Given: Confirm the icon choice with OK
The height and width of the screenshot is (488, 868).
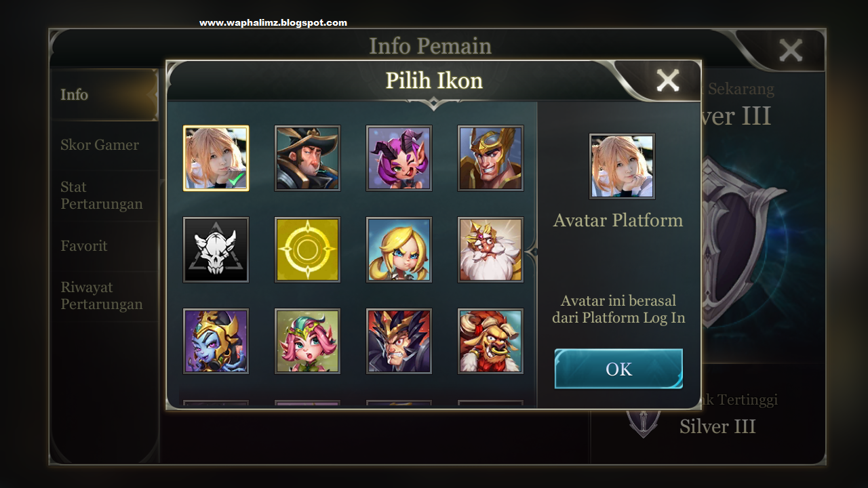Looking at the screenshot, I should (x=618, y=369).
